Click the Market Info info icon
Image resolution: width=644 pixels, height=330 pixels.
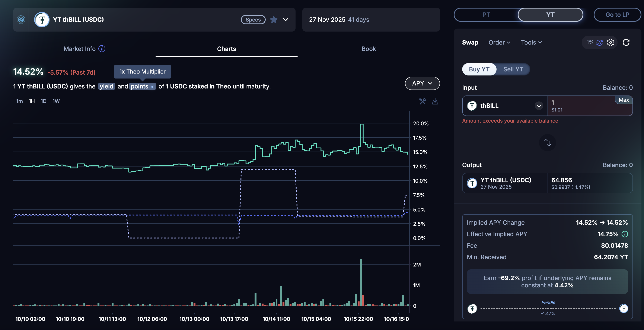click(x=102, y=48)
